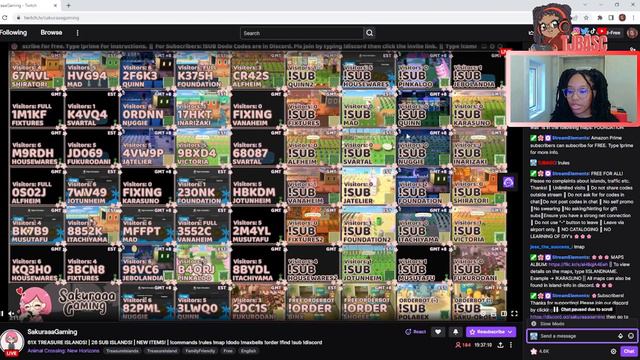The image size is (640, 360).
Task: Focus the Send a message field
Action: [x=582, y=336]
